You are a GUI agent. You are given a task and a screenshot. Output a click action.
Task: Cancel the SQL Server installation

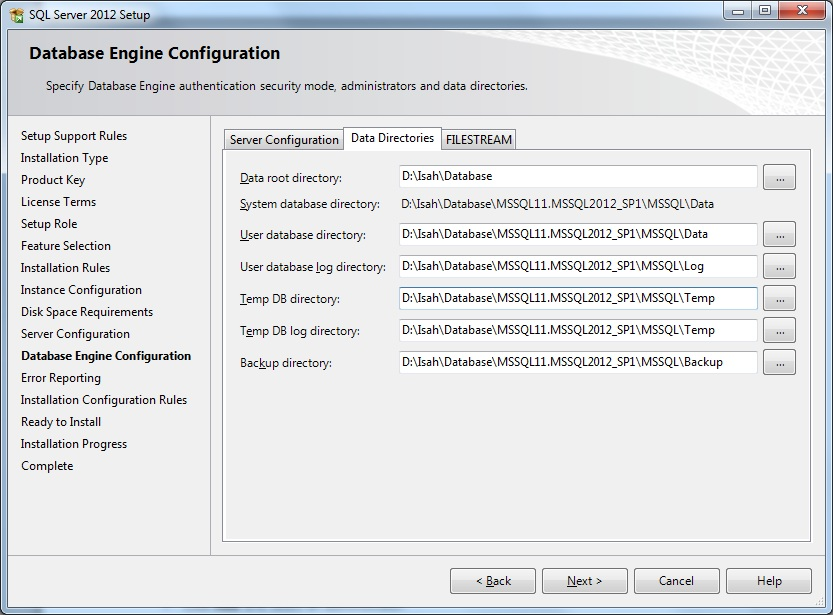coord(676,580)
